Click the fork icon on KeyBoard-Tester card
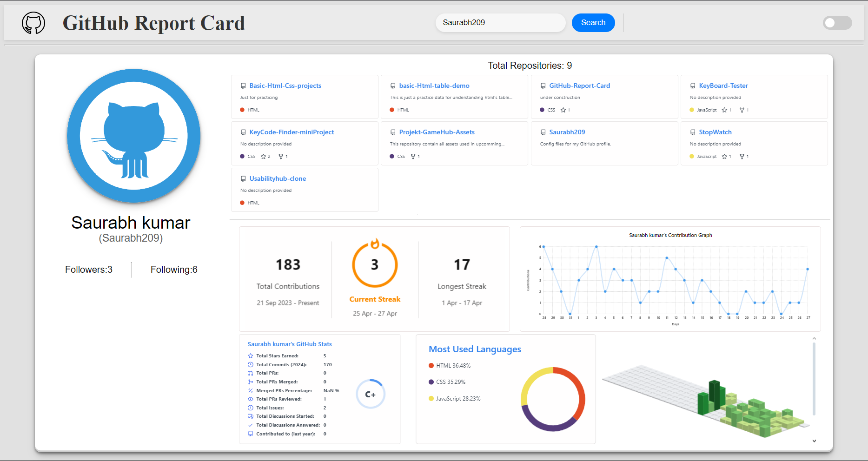868x461 pixels. (742, 110)
